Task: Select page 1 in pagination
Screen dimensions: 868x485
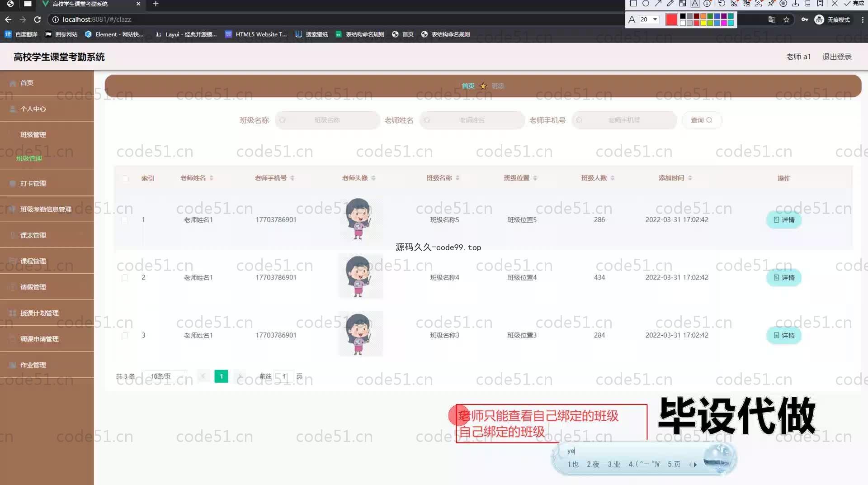Action: tap(221, 376)
